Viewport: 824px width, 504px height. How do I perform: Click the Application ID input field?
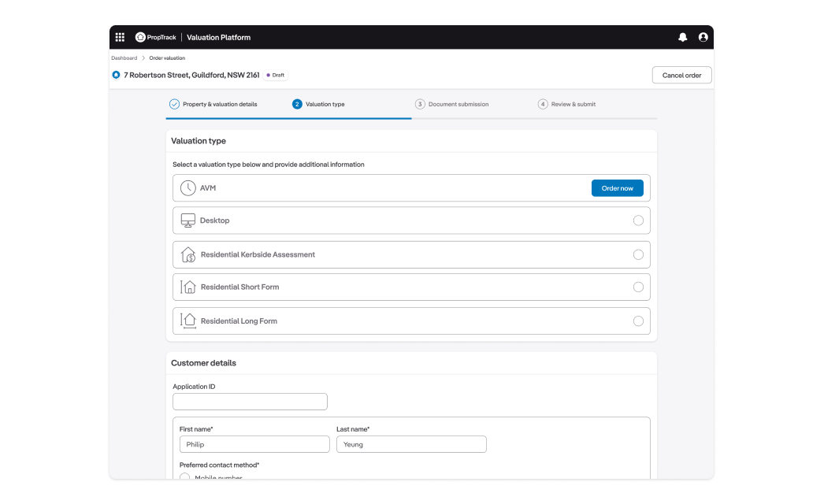coord(250,402)
